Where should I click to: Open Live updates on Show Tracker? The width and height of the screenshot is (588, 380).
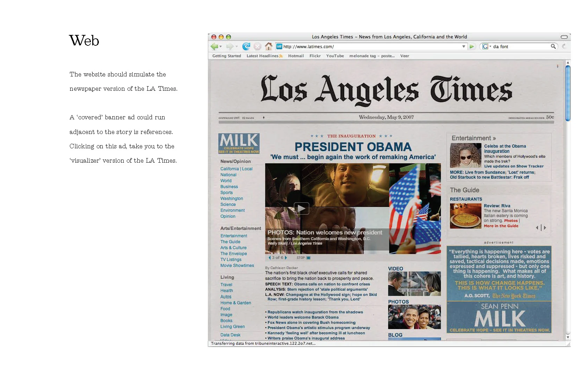514,166
